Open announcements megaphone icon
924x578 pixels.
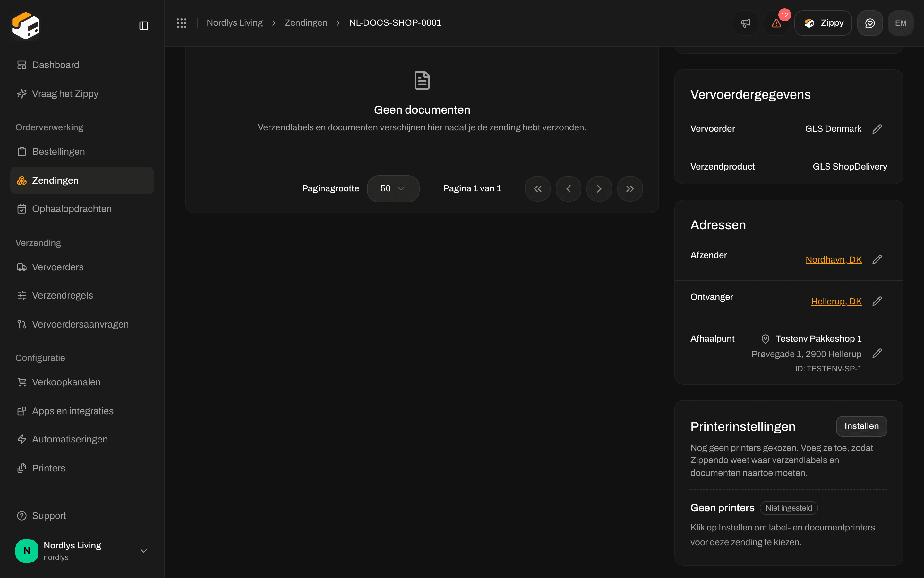[745, 23]
